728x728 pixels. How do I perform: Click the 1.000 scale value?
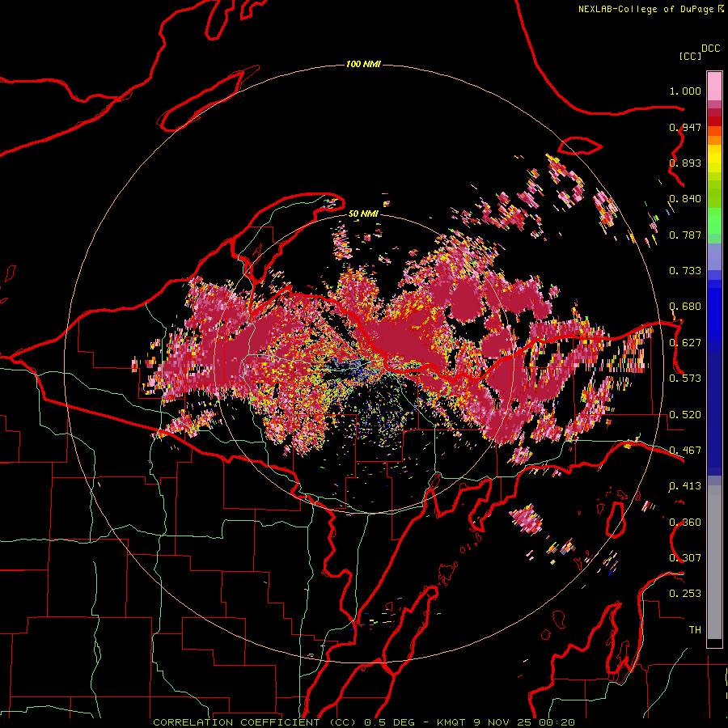685,91
